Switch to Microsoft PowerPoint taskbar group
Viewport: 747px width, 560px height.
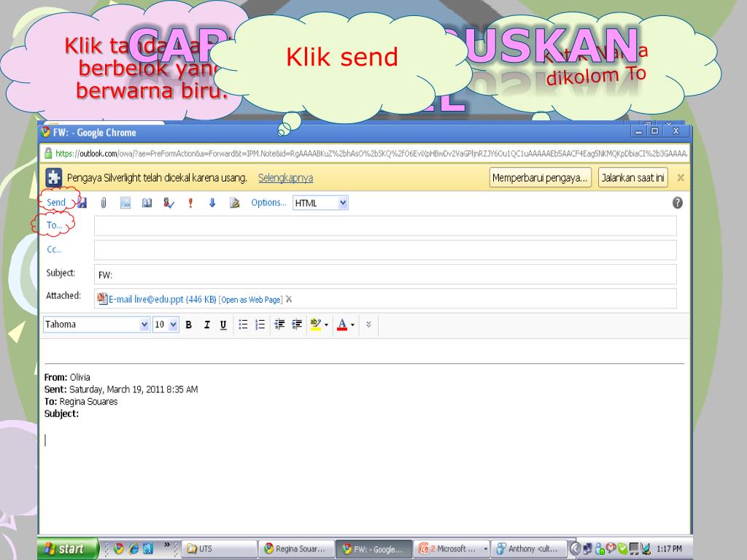(x=452, y=549)
